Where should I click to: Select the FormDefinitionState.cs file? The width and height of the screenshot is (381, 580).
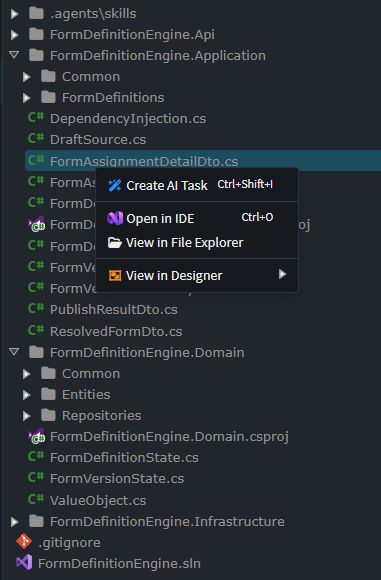(x=124, y=458)
